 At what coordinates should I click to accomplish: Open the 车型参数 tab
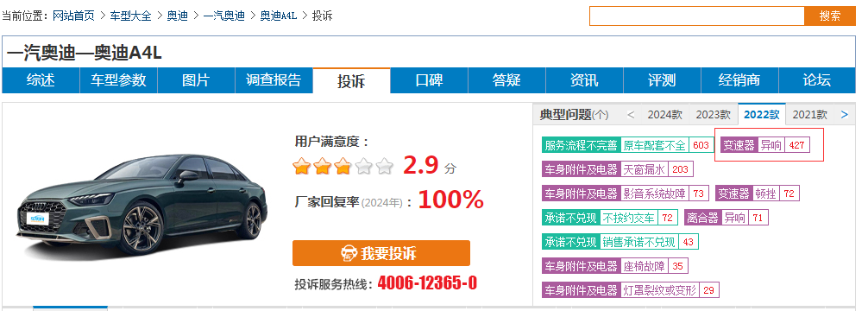pos(118,80)
